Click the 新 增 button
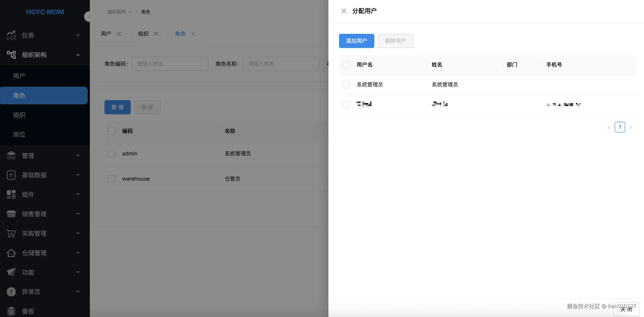 (117, 107)
